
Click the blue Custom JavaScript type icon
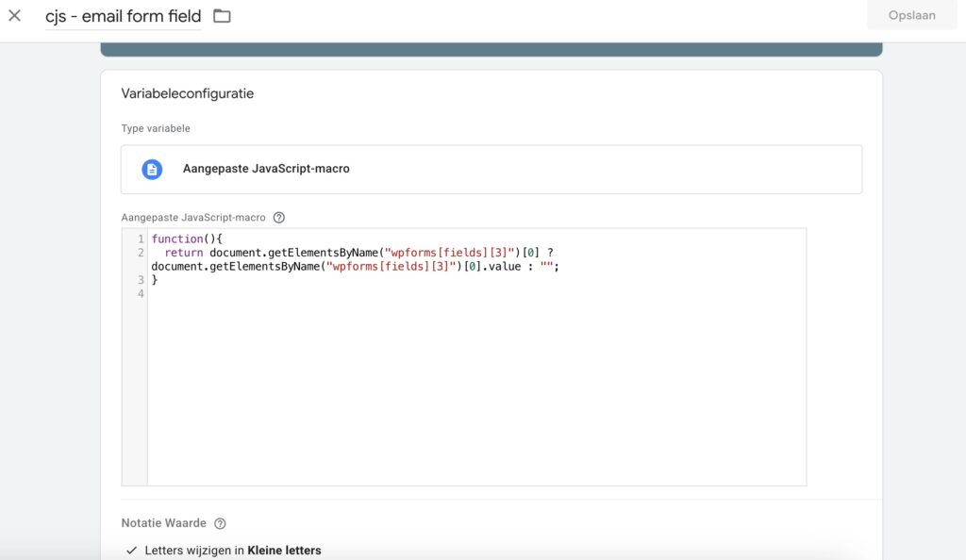(152, 170)
